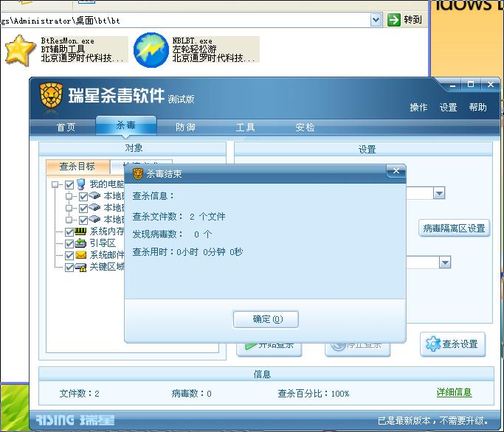Collapse the 我的电脑 tree node

[55, 185]
